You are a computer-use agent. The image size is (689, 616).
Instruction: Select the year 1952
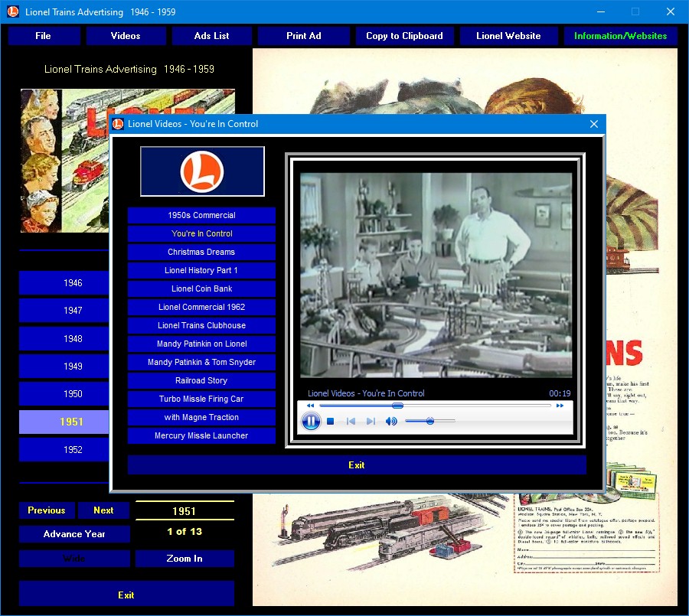click(64, 450)
